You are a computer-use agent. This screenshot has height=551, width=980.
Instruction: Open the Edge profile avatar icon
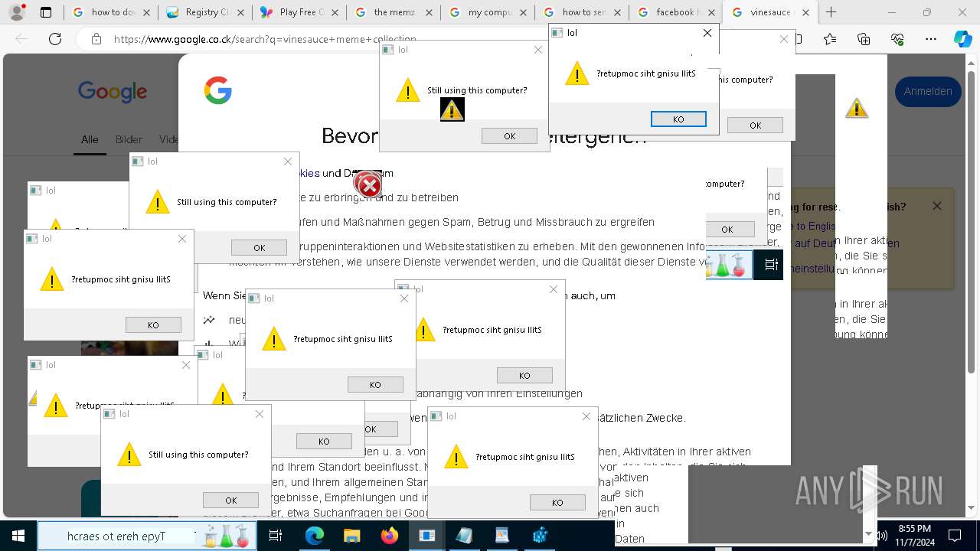(17, 12)
